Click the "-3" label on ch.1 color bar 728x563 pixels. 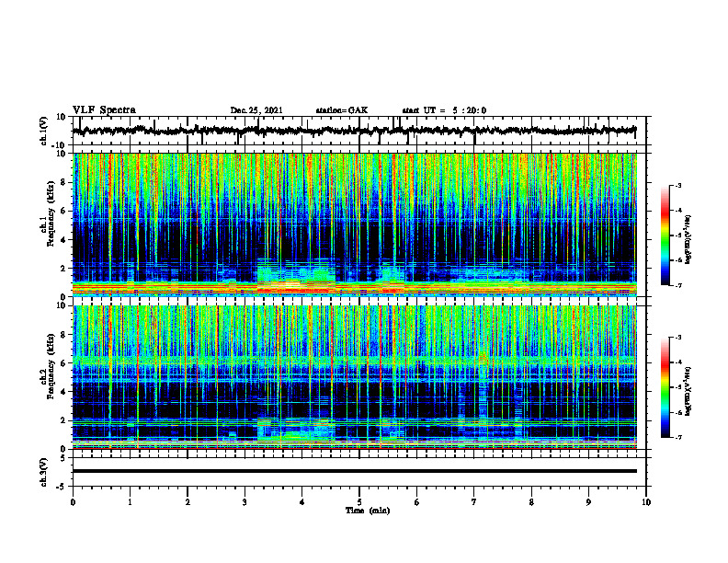(x=677, y=185)
